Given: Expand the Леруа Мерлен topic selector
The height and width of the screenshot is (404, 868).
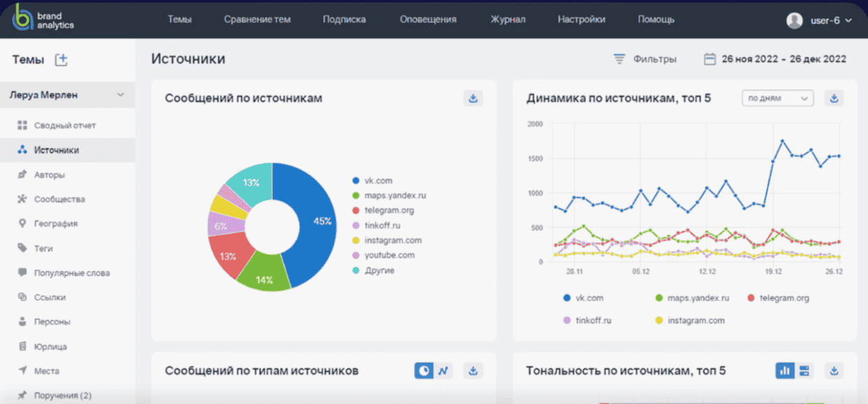Looking at the screenshot, I should (x=67, y=95).
